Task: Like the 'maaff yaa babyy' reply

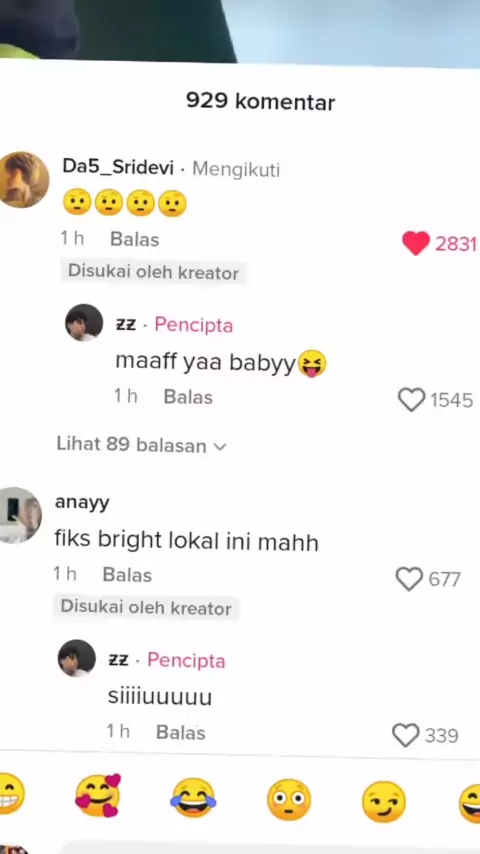Action: point(411,400)
